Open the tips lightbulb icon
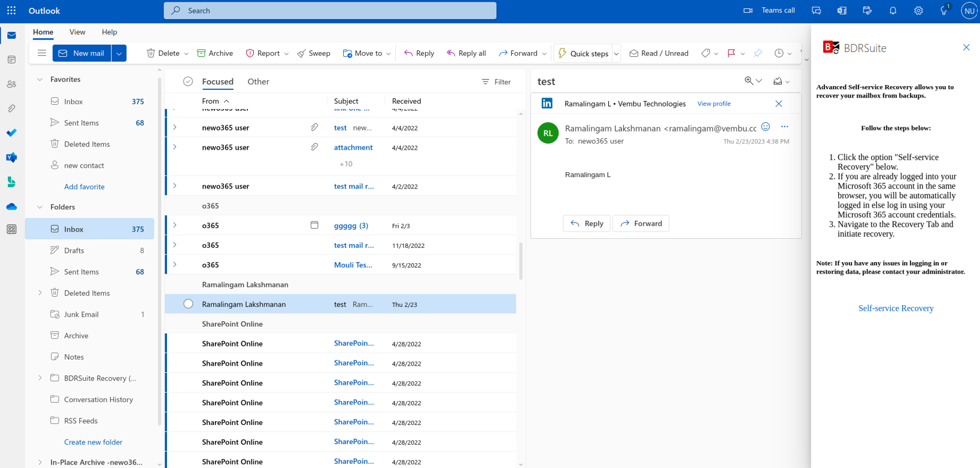This screenshot has height=468, width=980. pos(944,10)
